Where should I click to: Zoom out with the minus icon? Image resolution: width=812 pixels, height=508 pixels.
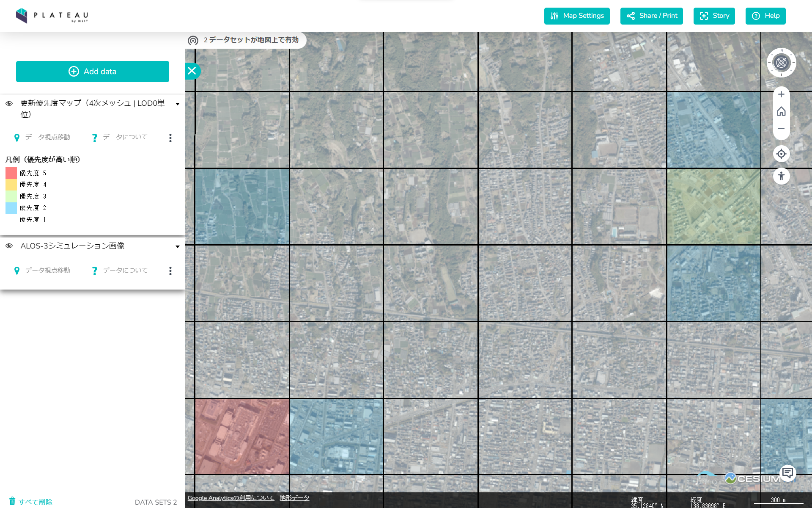coord(781,129)
